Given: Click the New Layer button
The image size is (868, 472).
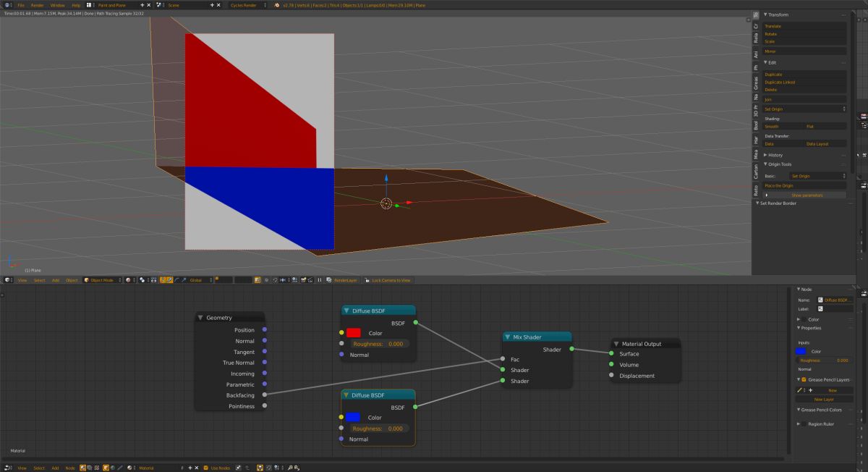Looking at the screenshot, I should (x=824, y=399).
